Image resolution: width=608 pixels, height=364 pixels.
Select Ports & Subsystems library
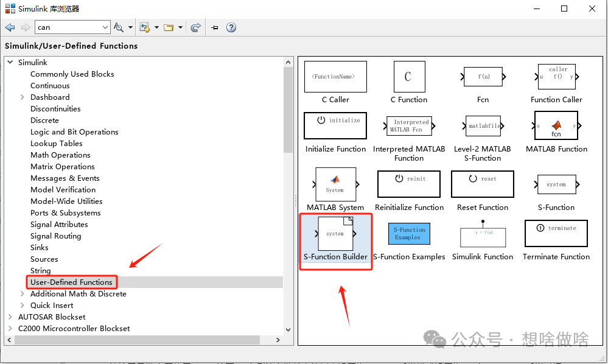(x=66, y=213)
